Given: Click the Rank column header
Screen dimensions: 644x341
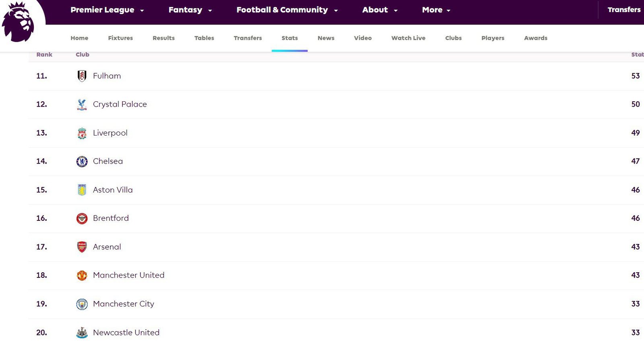Looking at the screenshot, I should pyautogui.click(x=44, y=55).
